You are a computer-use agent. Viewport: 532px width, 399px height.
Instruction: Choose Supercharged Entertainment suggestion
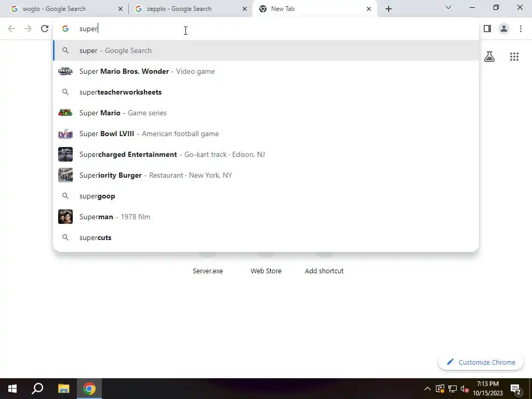click(266, 154)
